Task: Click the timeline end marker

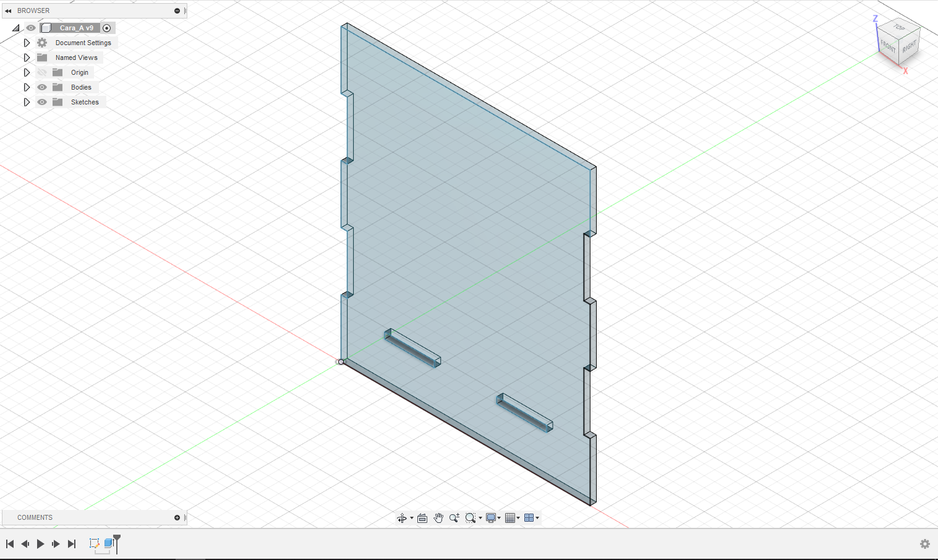Action: click(x=117, y=543)
